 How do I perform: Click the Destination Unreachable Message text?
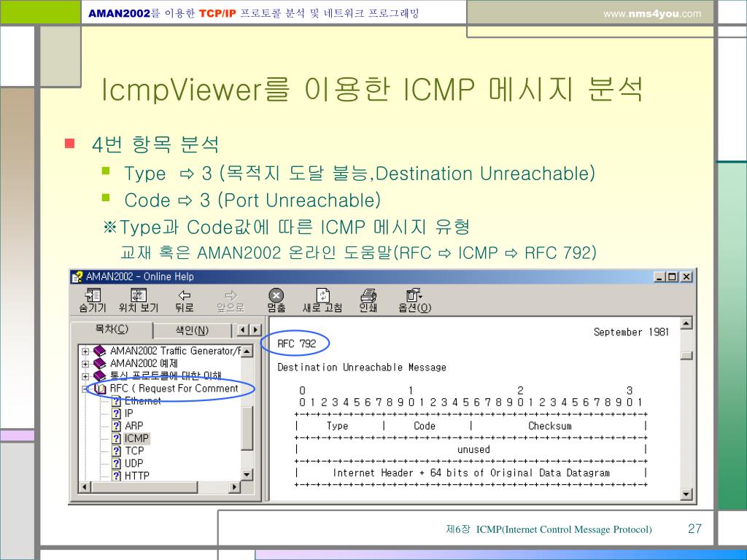coord(362,367)
